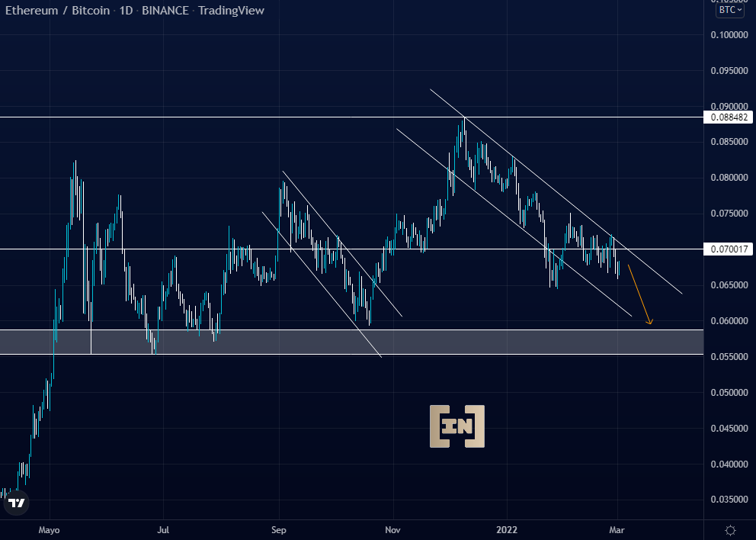
Task: Click the 0.055000 price axis value
Action: pyautogui.click(x=729, y=357)
